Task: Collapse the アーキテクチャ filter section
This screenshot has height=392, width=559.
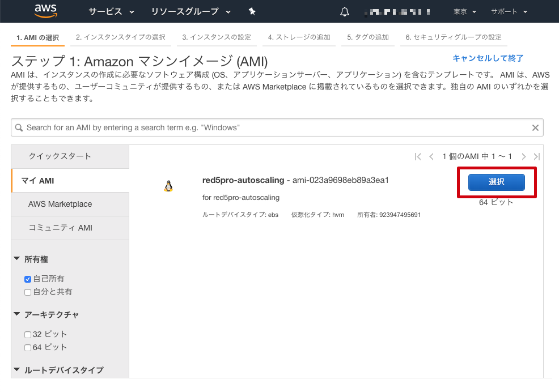Action: coord(17,314)
